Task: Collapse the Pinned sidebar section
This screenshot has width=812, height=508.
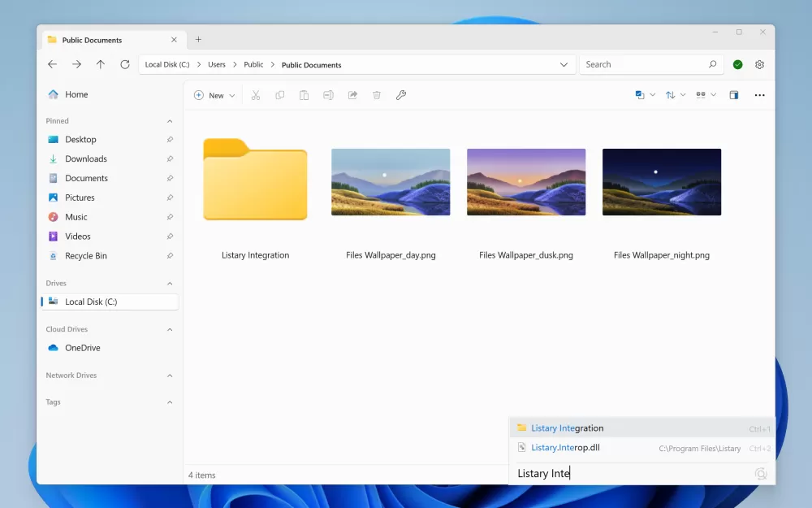Action: (170, 121)
